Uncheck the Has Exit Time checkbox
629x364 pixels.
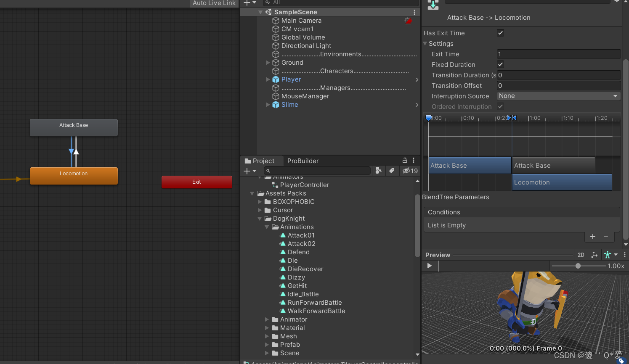click(x=500, y=33)
